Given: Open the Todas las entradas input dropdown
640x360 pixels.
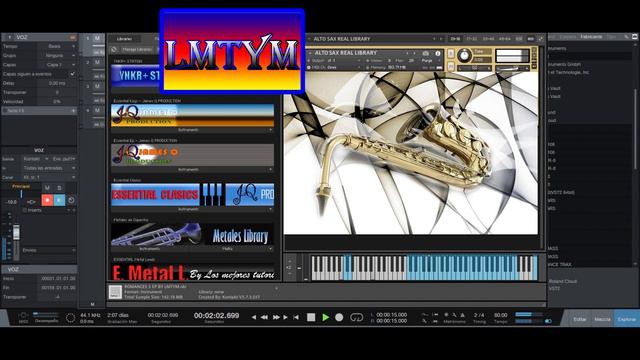Looking at the screenshot, I should point(49,168).
